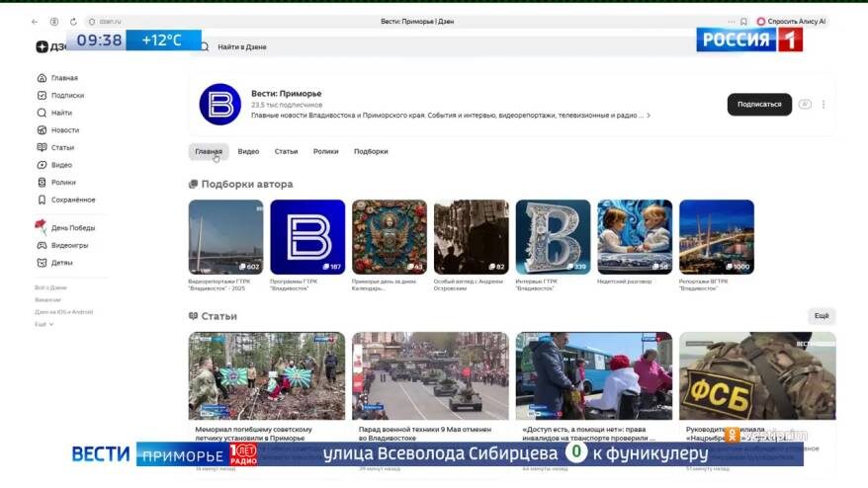Open the disabled transport access article image
The width and height of the screenshot is (868, 488).
[594, 375]
